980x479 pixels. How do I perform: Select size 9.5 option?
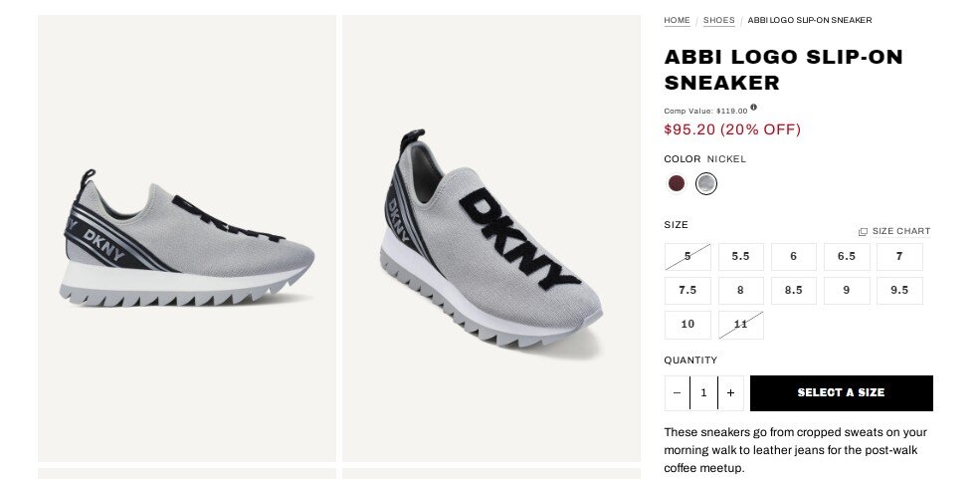click(899, 291)
